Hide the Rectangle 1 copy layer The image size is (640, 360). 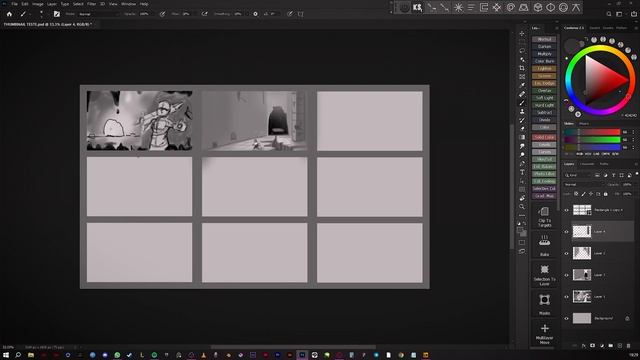coord(567,210)
